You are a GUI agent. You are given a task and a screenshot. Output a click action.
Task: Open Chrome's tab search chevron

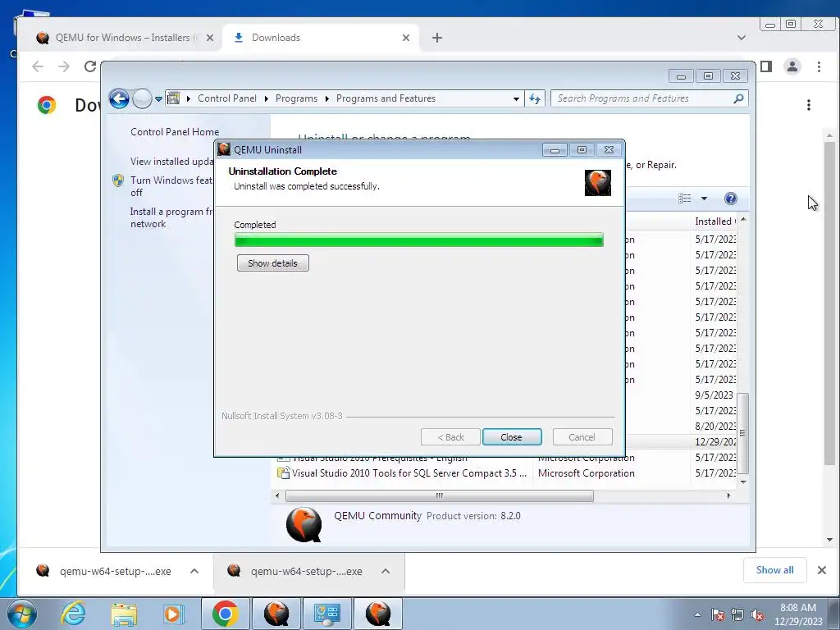[742, 38]
